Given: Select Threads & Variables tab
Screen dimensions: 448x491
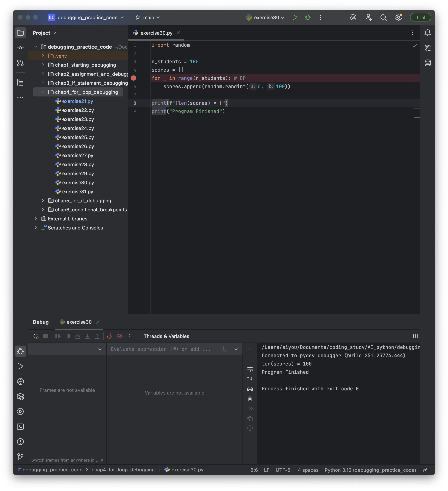Looking at the screenshot, I should pos(166,336).
